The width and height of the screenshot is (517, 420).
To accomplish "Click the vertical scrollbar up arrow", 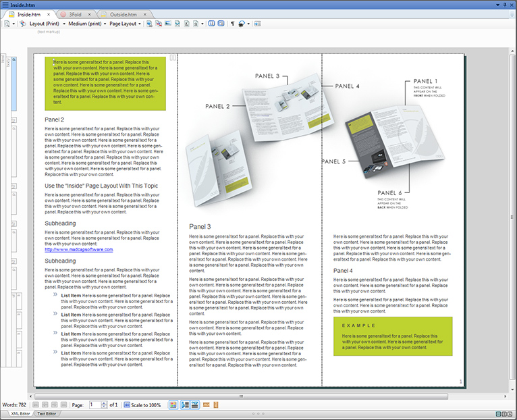I will click(512, 51).
